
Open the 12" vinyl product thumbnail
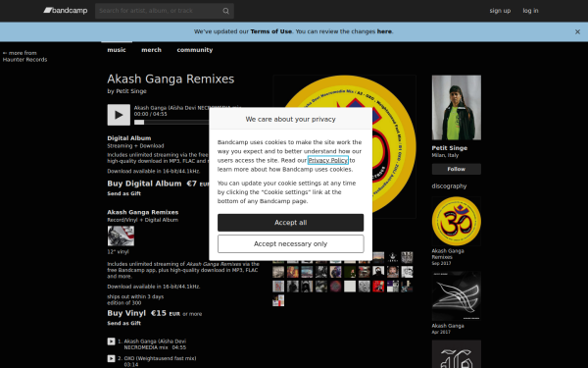[x=121, y=236]
